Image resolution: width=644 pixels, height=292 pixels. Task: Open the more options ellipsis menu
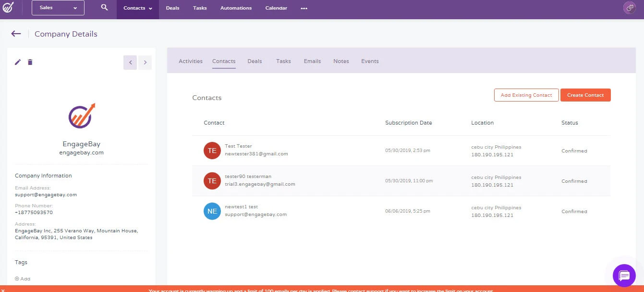[x=304, y=8]
